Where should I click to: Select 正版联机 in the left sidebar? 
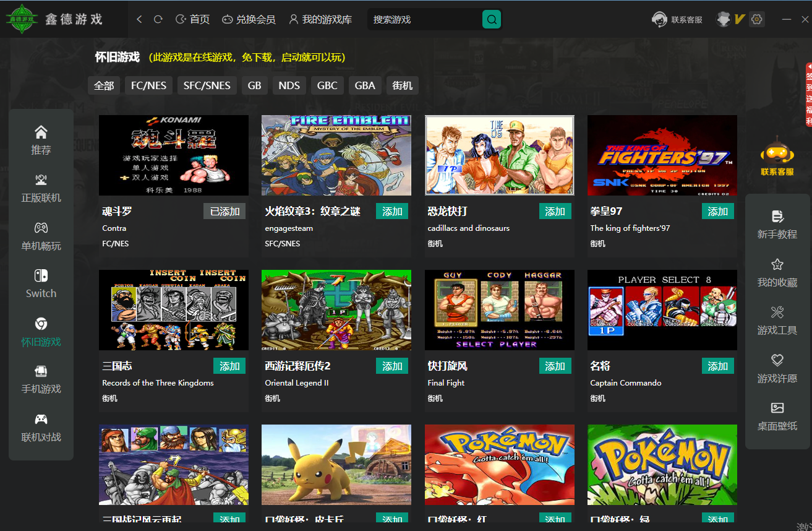tap(41, 189)
